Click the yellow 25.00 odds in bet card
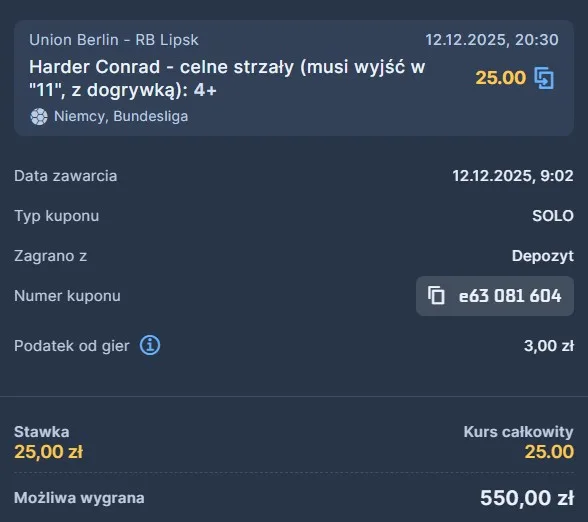 click(501, 78)
